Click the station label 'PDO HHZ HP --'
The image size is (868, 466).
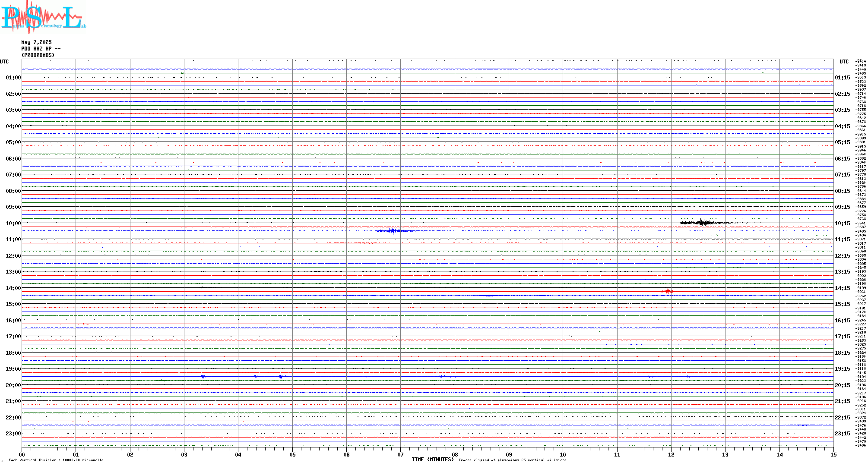(41, 49)
